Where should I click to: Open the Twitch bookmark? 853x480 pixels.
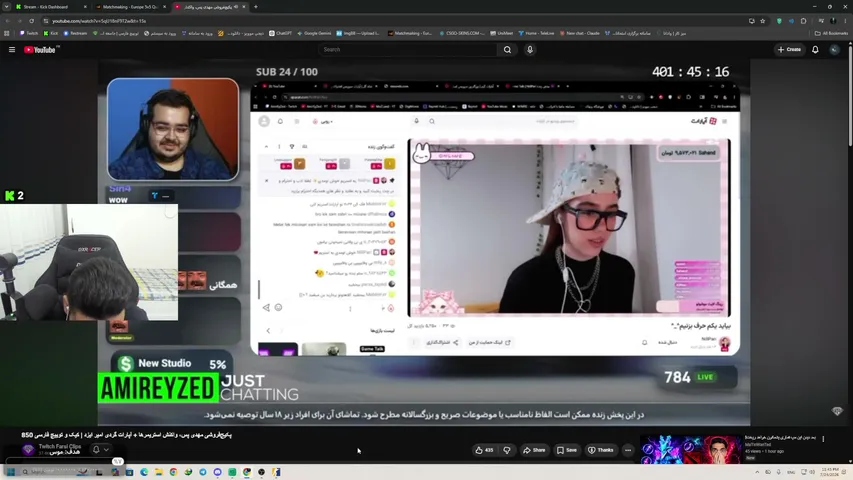pyautogui.click(x=29, y=33)
